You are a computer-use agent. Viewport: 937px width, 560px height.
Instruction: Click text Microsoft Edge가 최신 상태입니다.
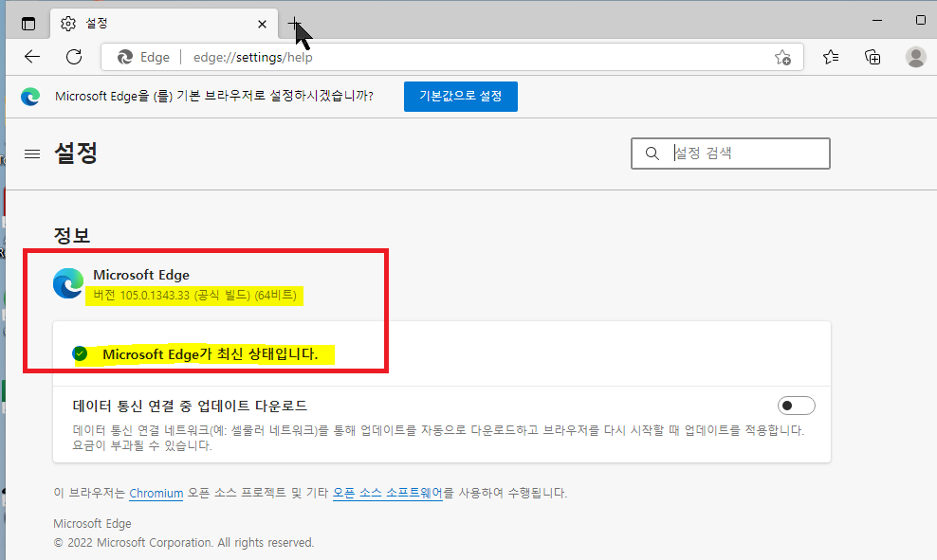(x=211, y=354)
